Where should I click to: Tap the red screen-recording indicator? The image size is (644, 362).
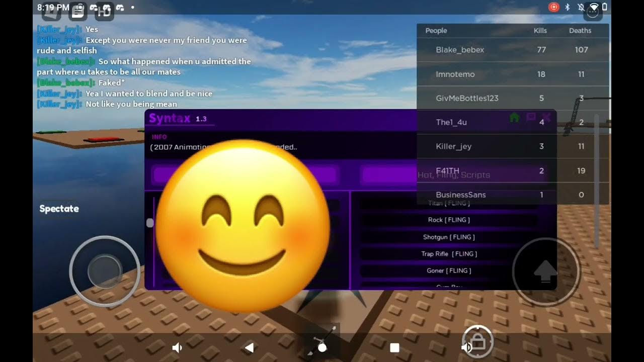553,7
